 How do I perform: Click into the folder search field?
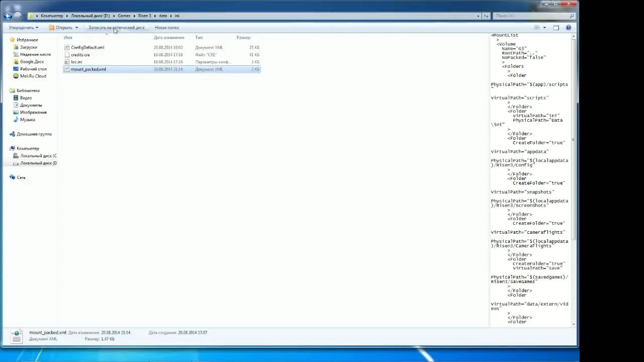pos(534,16)
